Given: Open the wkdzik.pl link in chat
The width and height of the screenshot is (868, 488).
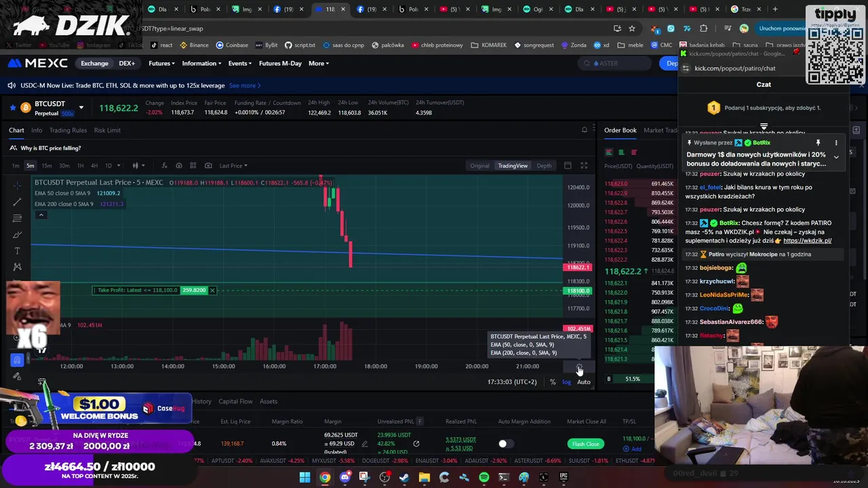Looking at the screenshot, I should click(x=807, y=241).
